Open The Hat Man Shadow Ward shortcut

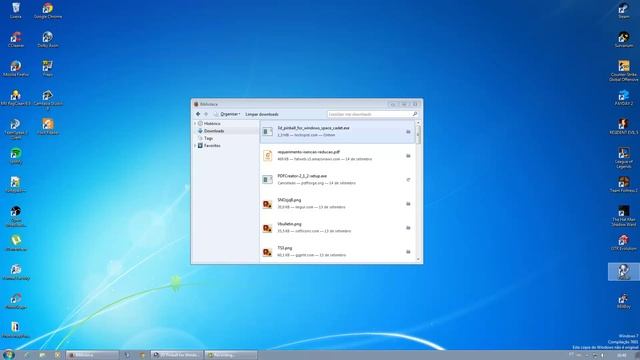[x=623, y=216]
